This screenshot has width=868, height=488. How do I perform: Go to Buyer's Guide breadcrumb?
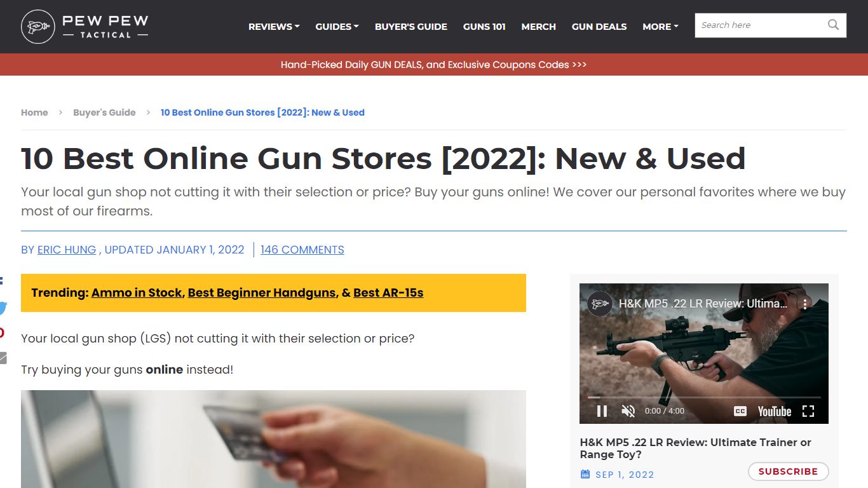104,112
